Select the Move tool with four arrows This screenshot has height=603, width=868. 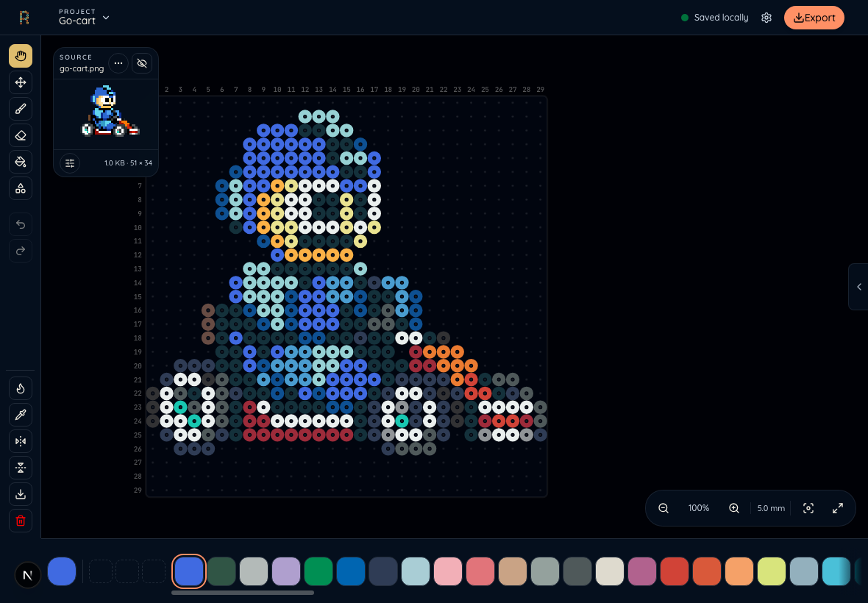point(21,82)
